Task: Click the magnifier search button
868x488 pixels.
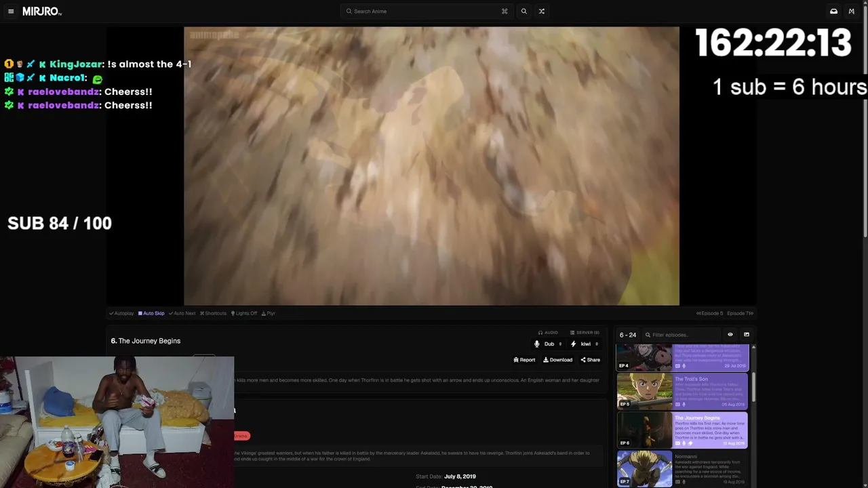Action: coord(524,12)
